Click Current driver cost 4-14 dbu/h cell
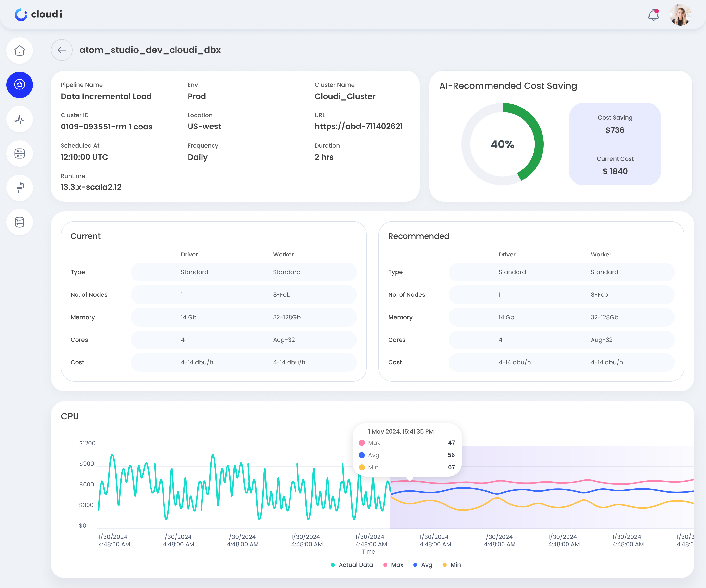This screenshot has width=706, height=588. pyautogui.click(x=197, y=362)
